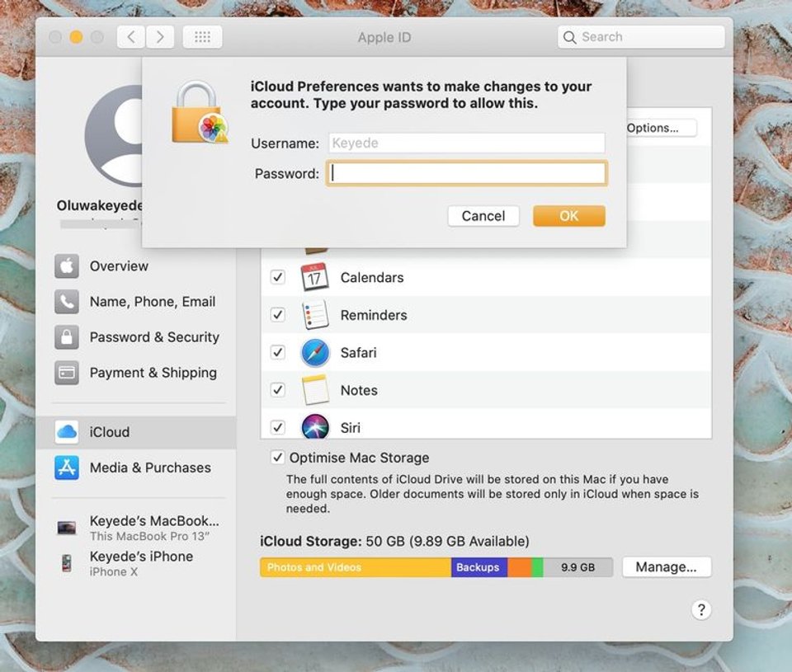Click the Search field in the toolbar
Screen dimensions: 792x672
point(641,37)
